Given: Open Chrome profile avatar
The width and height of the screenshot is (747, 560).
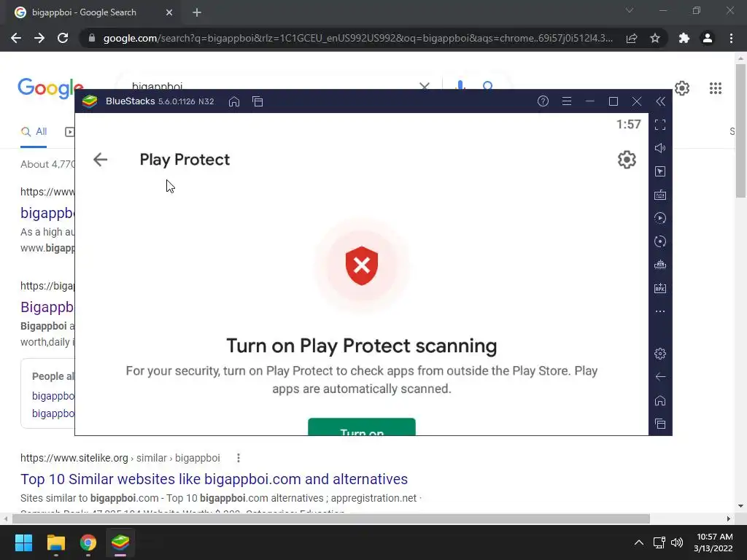Looking at the screenshot, I should [708, 38].
